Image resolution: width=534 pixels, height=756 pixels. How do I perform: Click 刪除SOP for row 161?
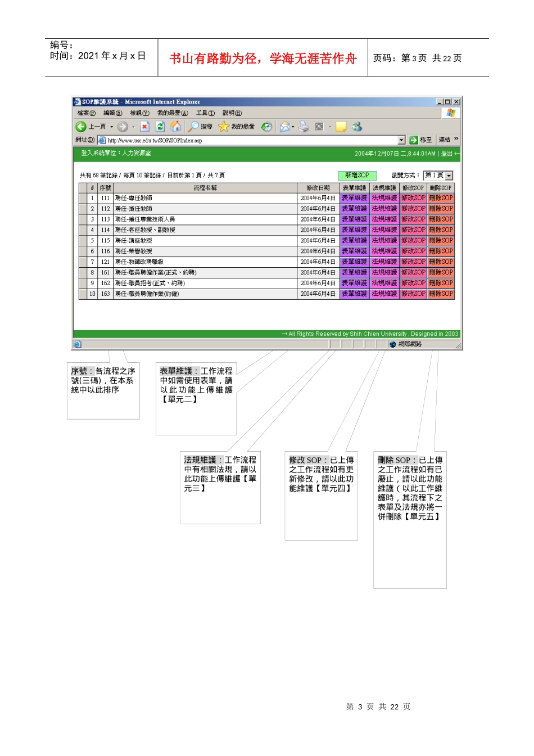coord(441,272)
